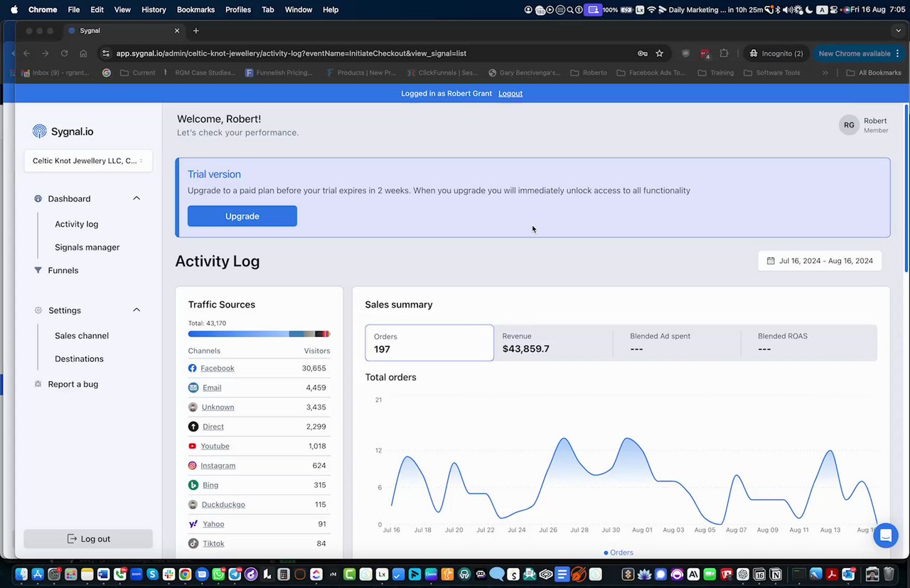Viewport: 910px width, 588px height.
Task: Open Sales channel settings
Action: [82, 336]
